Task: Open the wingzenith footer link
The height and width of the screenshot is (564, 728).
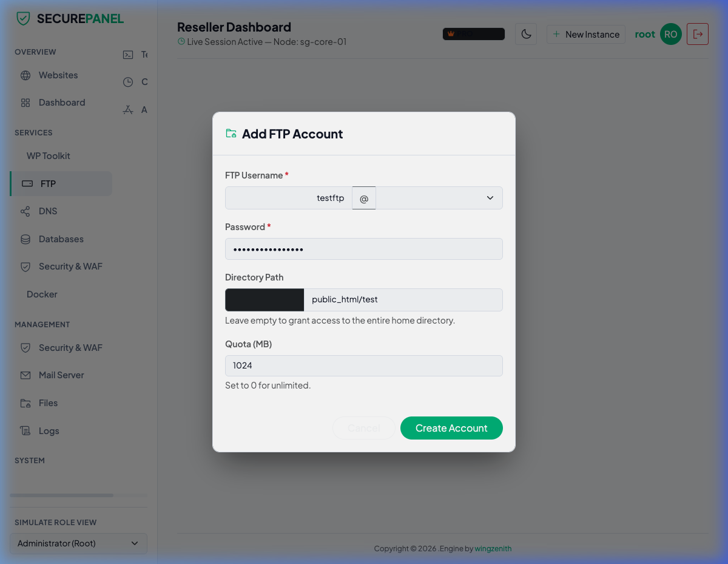Action: (x=493, y=549)
